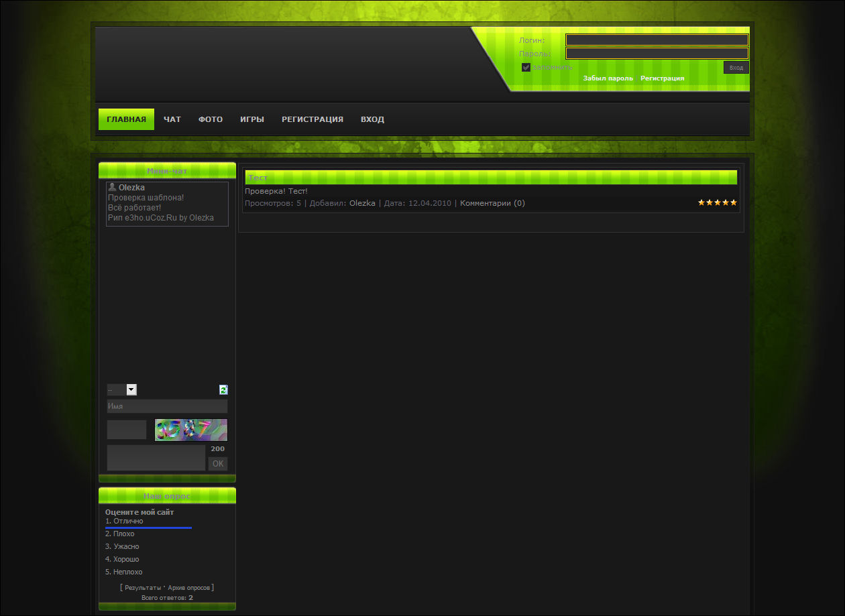
Task: Toggle the 'запомнить' remember me checkbox
Action: pos(526,67)
